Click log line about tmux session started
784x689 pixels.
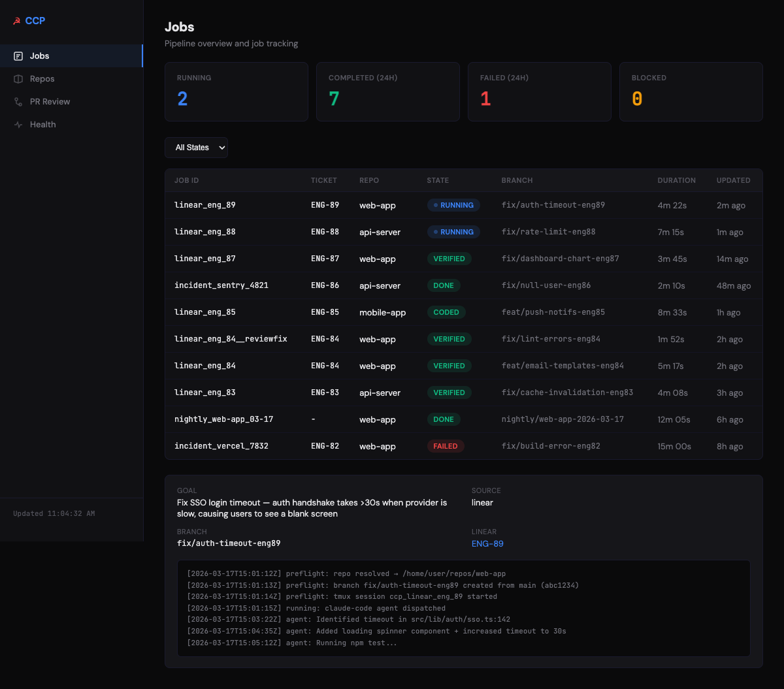[x=342, y=596]
